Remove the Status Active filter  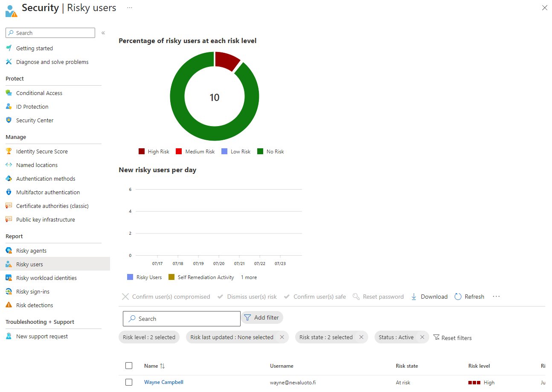point(422,337)
